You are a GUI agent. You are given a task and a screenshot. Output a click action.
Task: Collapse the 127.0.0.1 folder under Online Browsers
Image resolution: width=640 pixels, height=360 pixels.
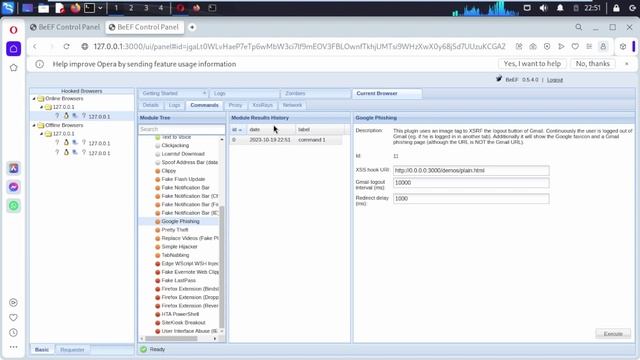click(41, 107)
